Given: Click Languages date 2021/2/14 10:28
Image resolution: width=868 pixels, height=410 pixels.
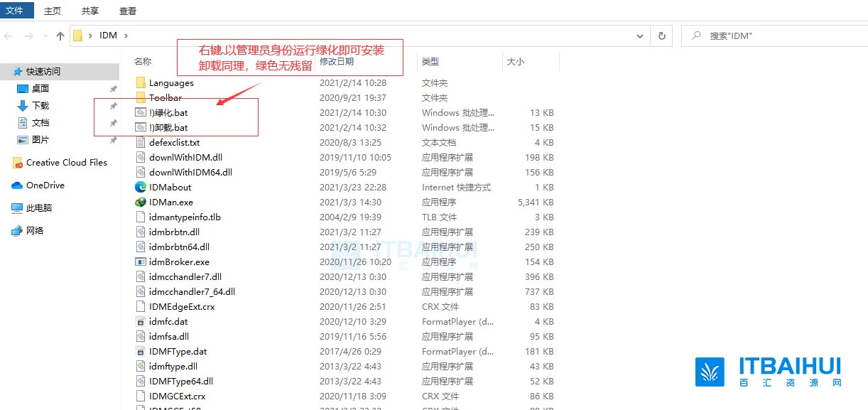Looking at the screenshot, I should [x=353, y=83].
